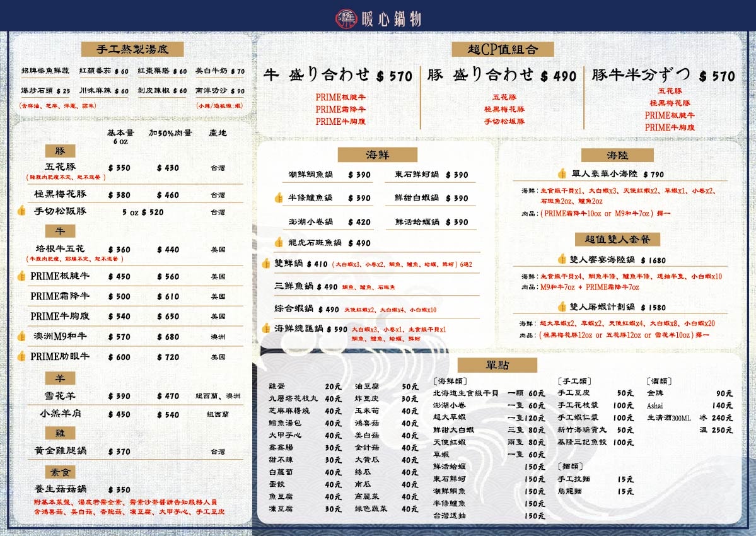756x536 pixels.
Task: Select 手工蝦仁漿 under 手工類
Action: tap(578, 417)
